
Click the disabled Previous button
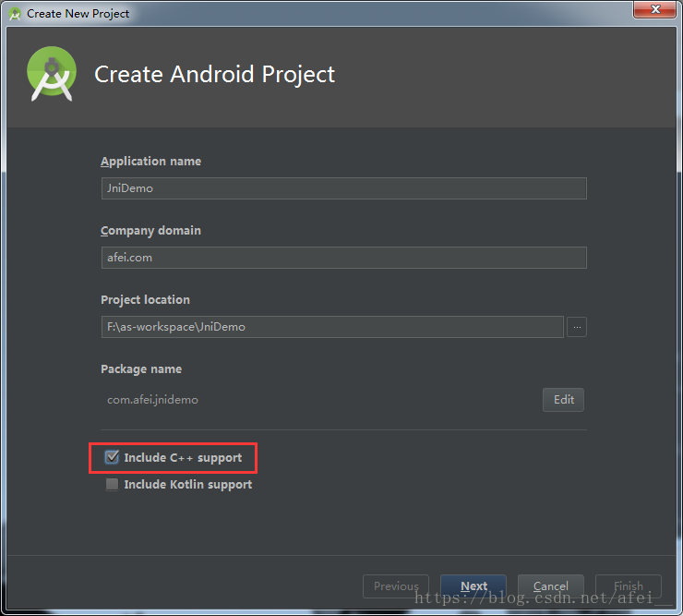coord(396,586)
